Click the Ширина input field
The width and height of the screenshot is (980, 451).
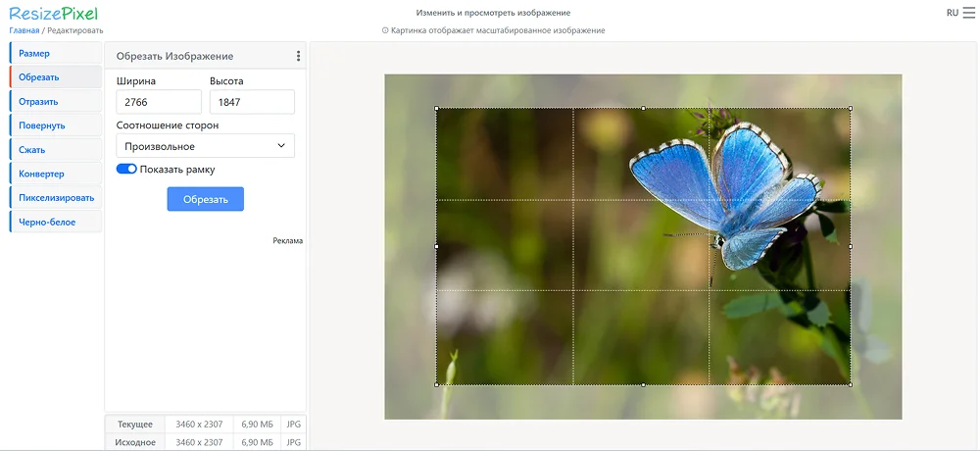click(x=159, y=102)
